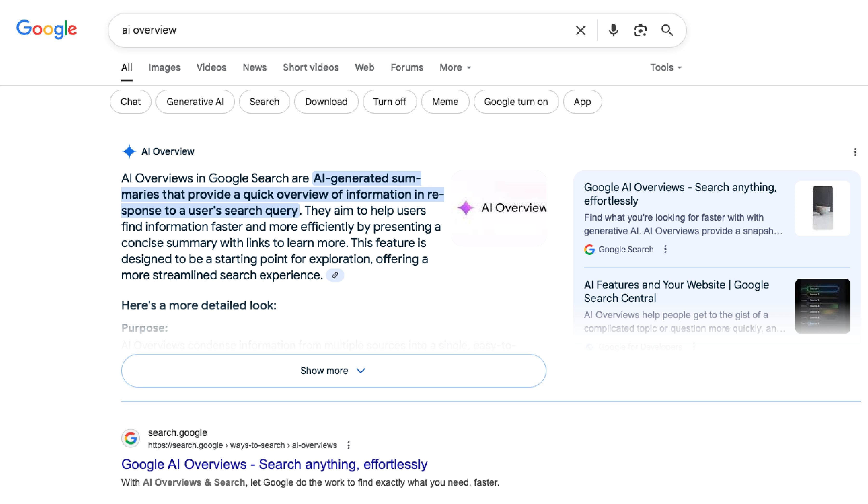Go to Google homepage via logo
The width and height of the screenshot is (868, 504).
click(47, 29)
